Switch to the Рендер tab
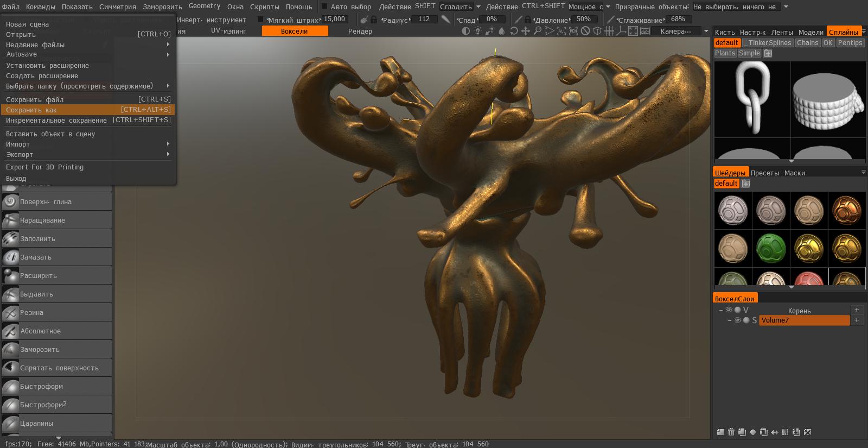Image resolution: width=868 pixels, height=448 pixels. pos(360,31)
